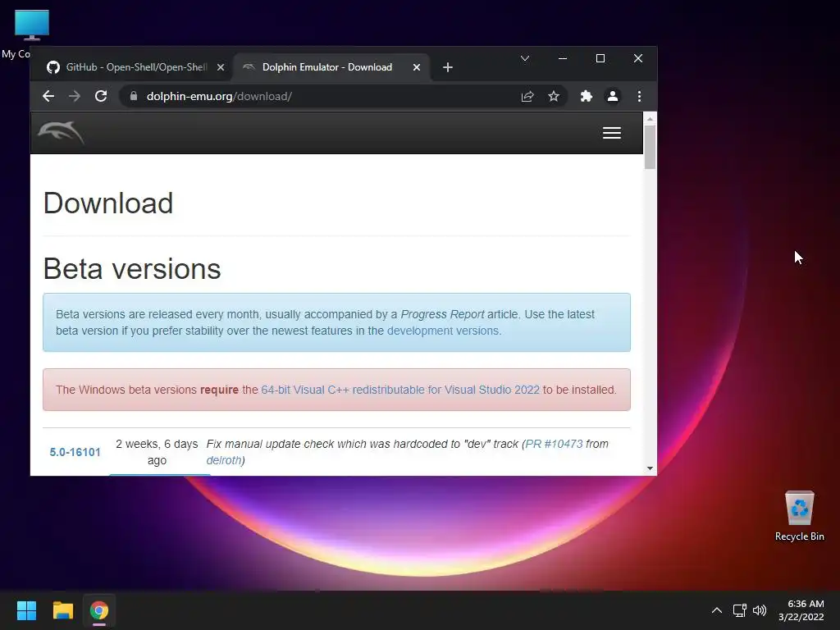Viewport: 840px width, 630px height.
Task: Close the GitHub Open-Shell tab
Action: 220,67
